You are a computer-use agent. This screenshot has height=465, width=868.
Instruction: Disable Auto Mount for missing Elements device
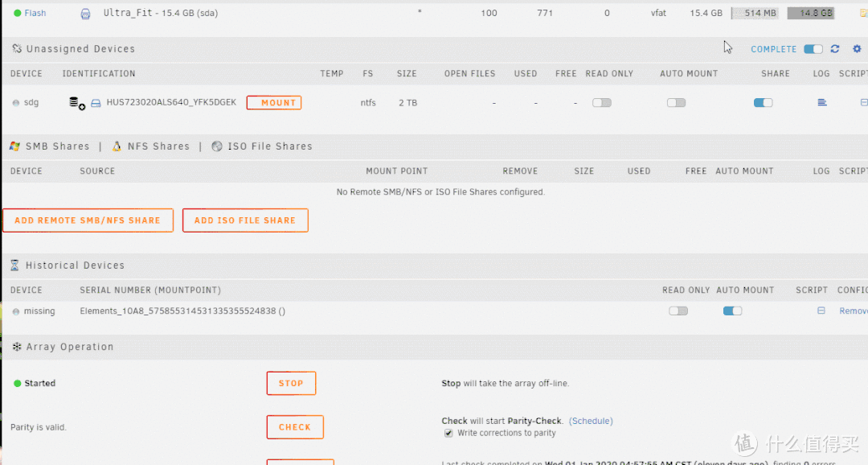click(x=732, y=311)
